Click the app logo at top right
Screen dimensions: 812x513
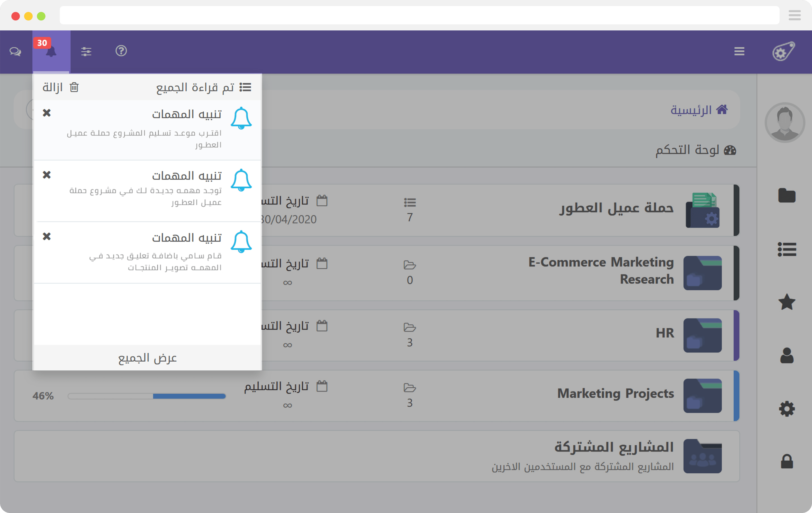click(x=784, y=52)
